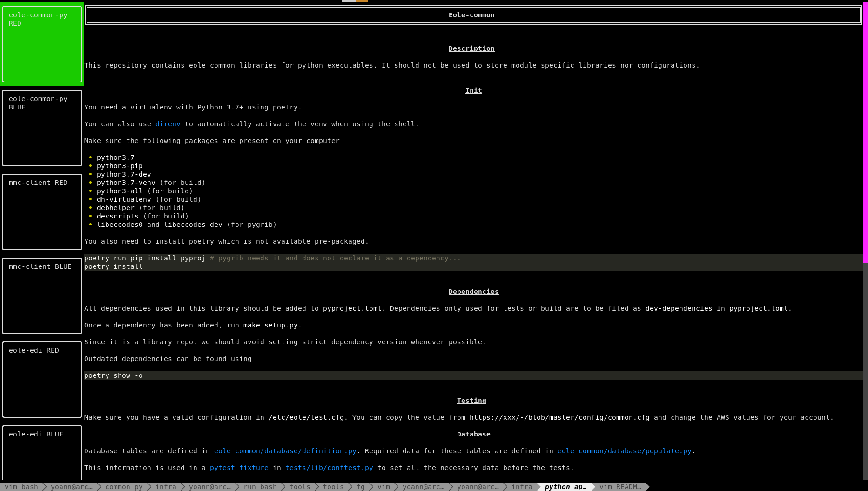The height and width of the screenshot is (491, 868).
Task: Click the dh-virtualenv (for build) item
Action: [149, 199]
